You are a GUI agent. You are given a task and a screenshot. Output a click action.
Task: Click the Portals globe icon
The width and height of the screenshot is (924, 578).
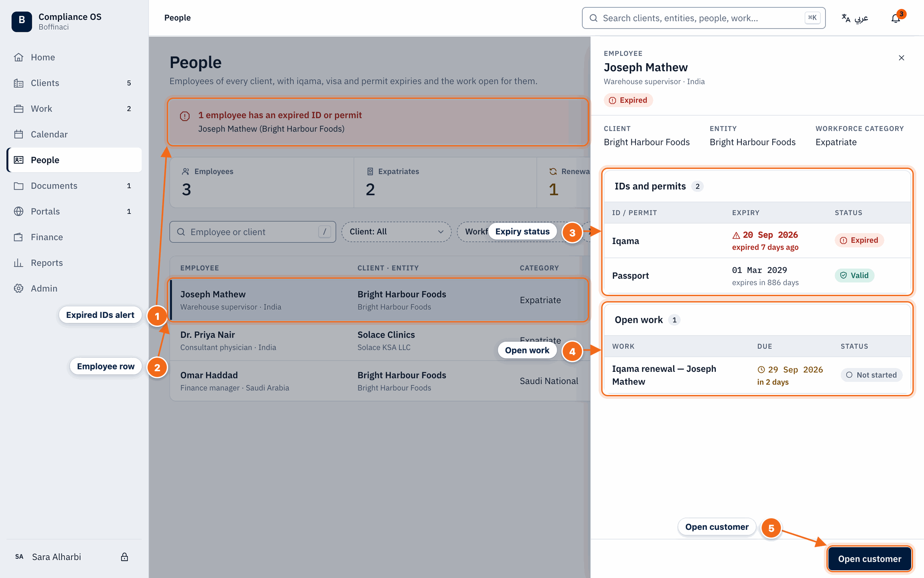click(x=18, y=211)
